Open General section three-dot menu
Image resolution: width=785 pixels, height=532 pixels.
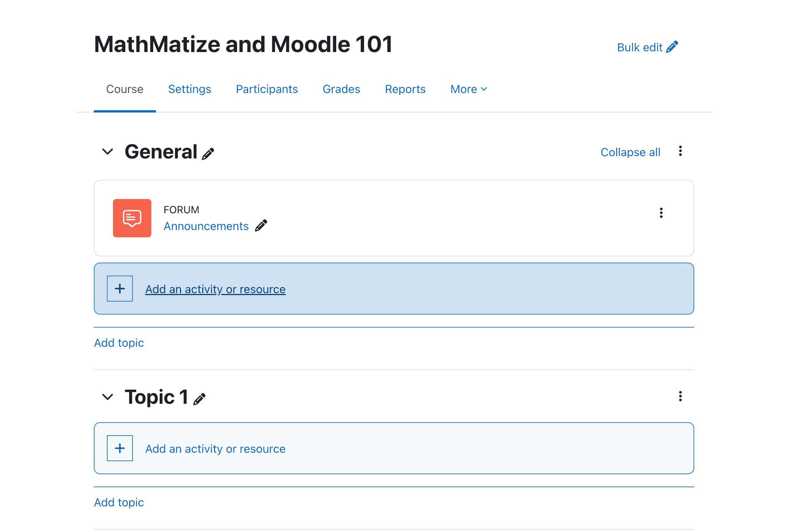click(x=680, y=151)
